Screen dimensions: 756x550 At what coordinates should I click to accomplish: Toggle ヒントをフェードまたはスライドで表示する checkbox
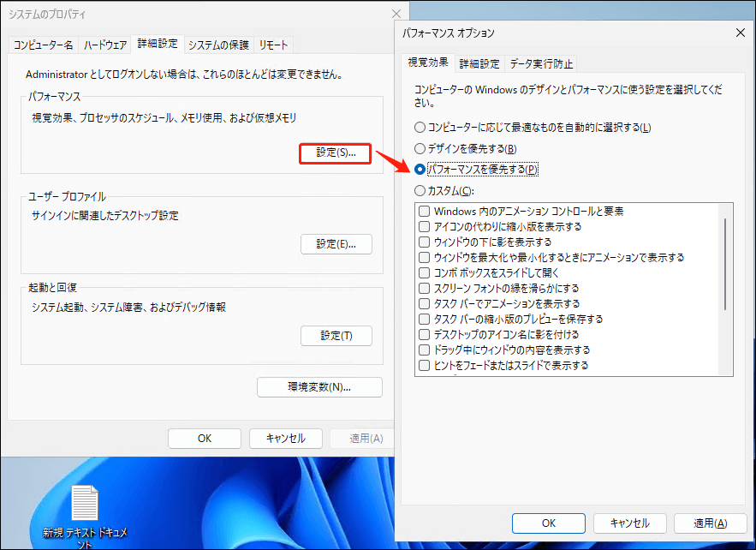point(503,366)
